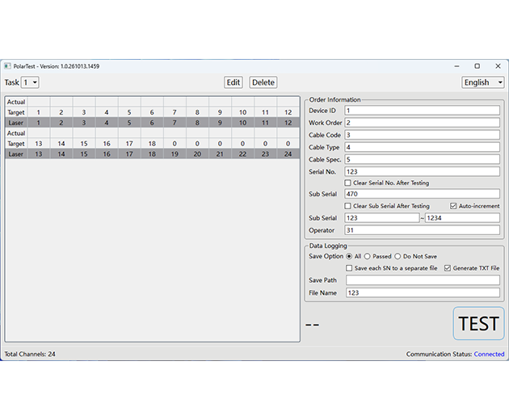Open the Task number dropdown

(30, 82)
